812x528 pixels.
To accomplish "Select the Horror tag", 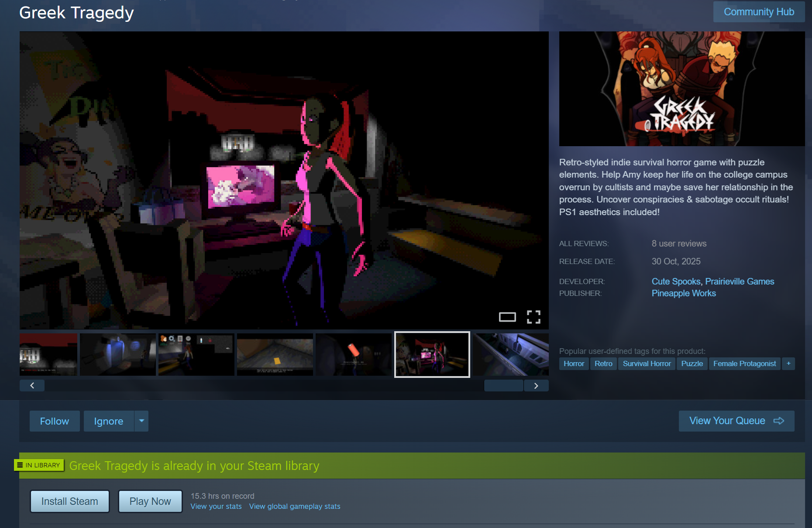I will (x=574, y=363).
